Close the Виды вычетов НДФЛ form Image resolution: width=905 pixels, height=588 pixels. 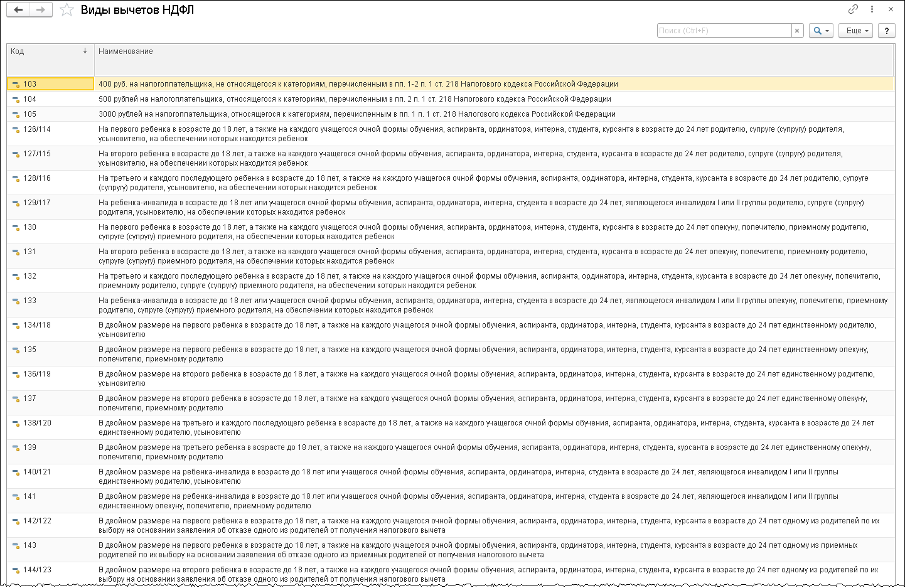891,9
